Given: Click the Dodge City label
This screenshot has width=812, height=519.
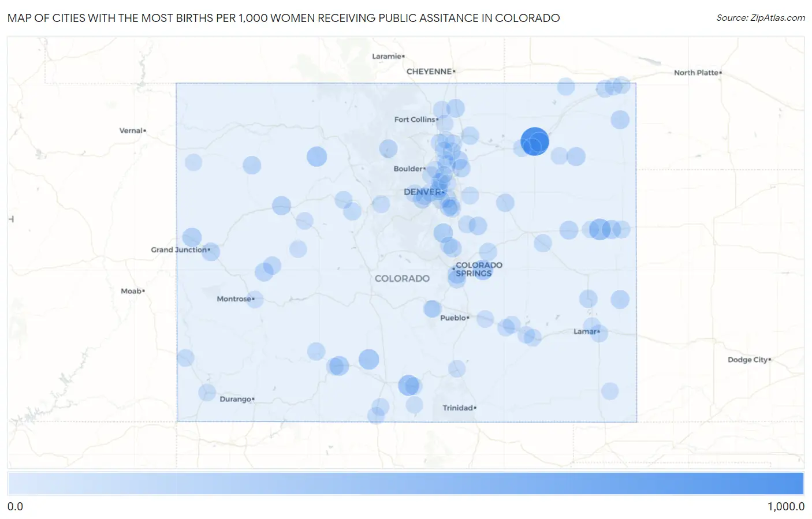Looking at the screenshot, I should [748, 360].
